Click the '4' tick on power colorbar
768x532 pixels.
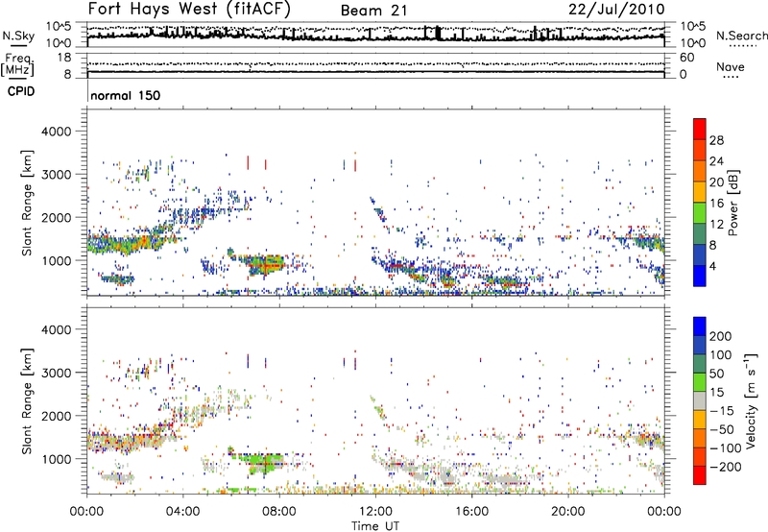coord(713,267)
